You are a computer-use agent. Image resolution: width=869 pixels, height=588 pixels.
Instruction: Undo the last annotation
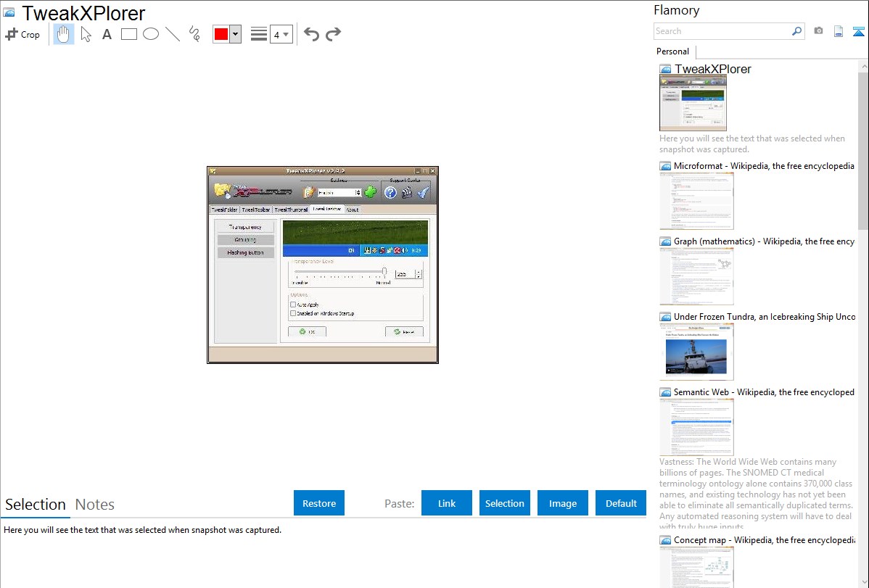pos(311,34)
